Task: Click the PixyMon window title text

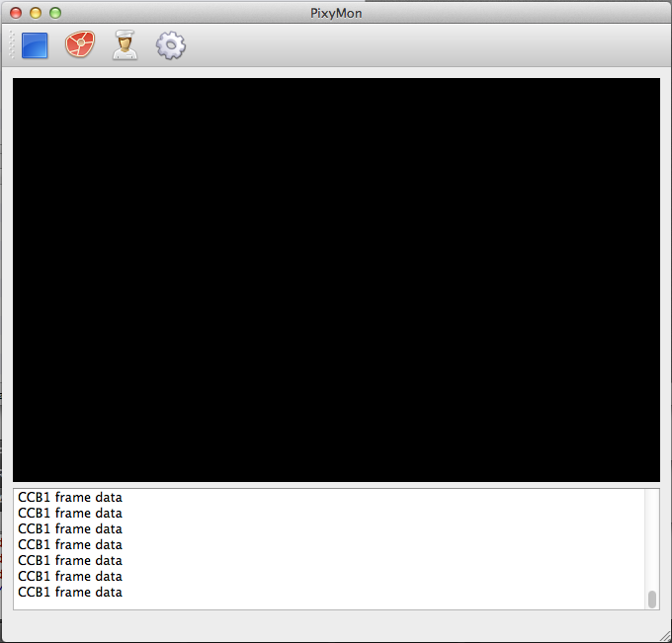Action: pyautogui.click(x=336, y=13)
